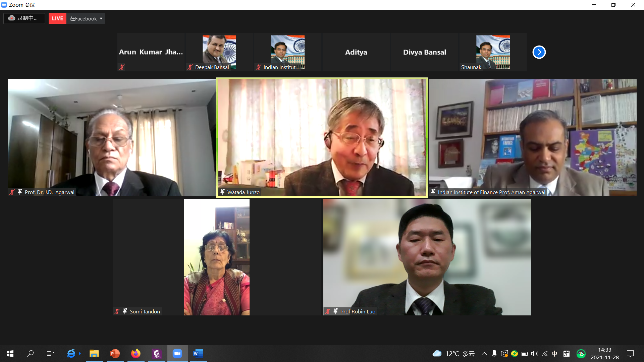Viewport: 644px width, 362px height.
Task: Click muted mic icon on Arun Kumar Jha tile
Action: [x=122, y=67]
